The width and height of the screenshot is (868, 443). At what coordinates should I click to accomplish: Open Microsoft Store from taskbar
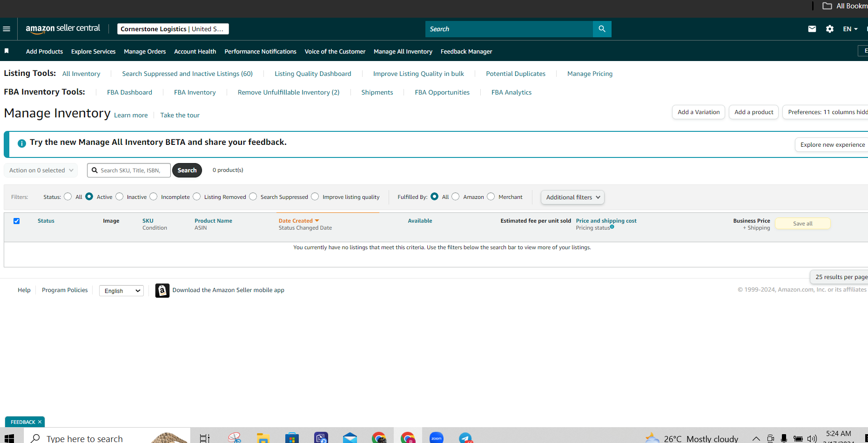point(292,438)
